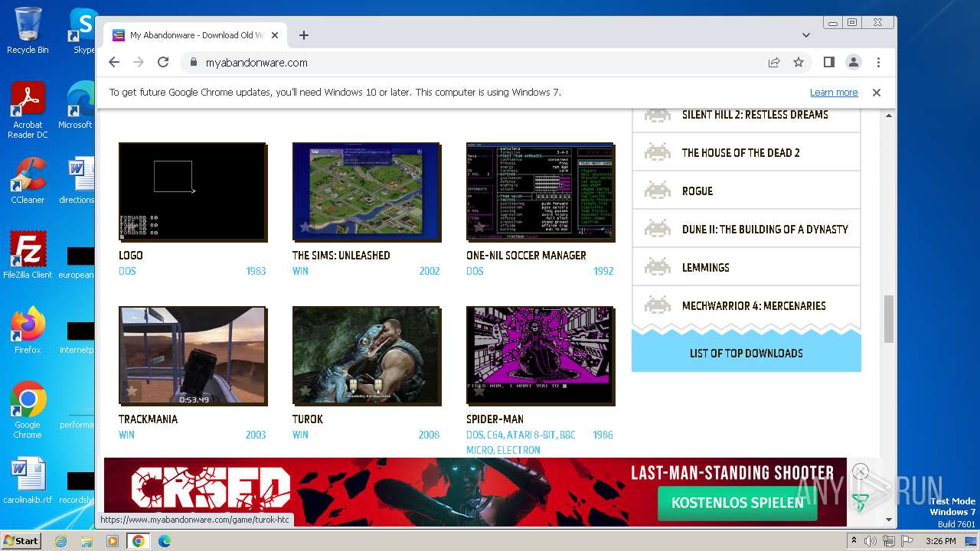Share this page using the share icon
The height and width of the screenshot is (551, 980).
point(774,63)
